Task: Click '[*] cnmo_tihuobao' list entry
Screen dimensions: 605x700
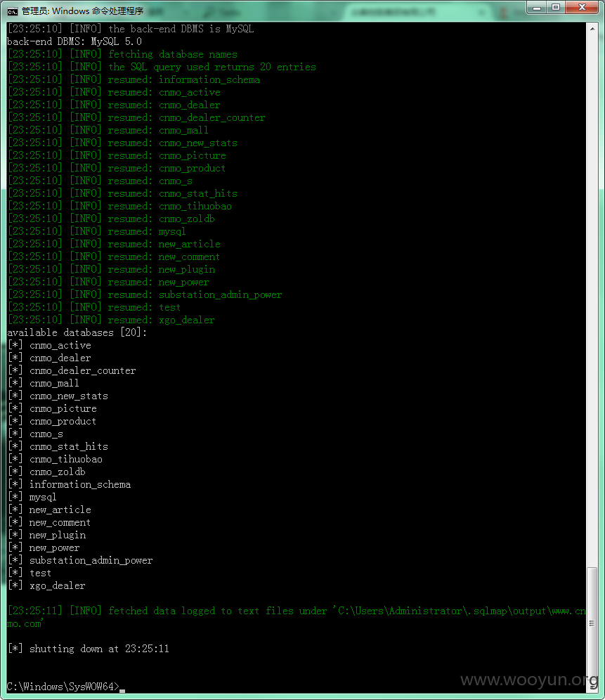Action: pyautogui.click(x=56, y=459)
